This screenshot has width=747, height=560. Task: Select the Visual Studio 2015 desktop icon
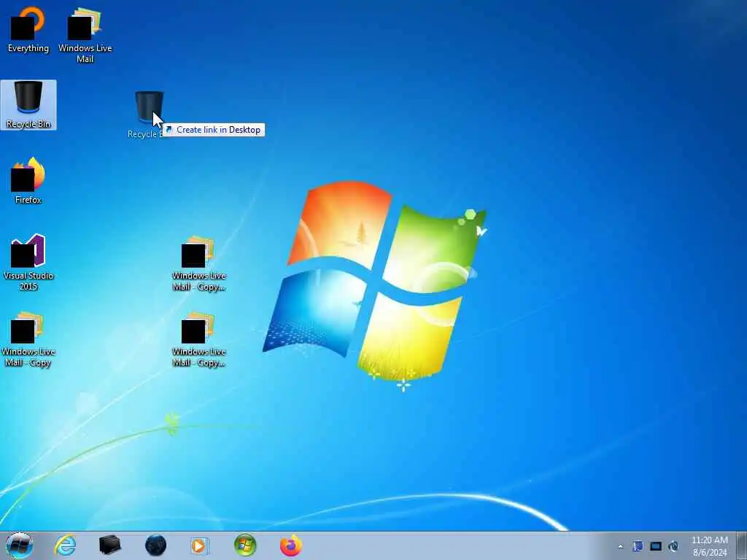(28, 262)
